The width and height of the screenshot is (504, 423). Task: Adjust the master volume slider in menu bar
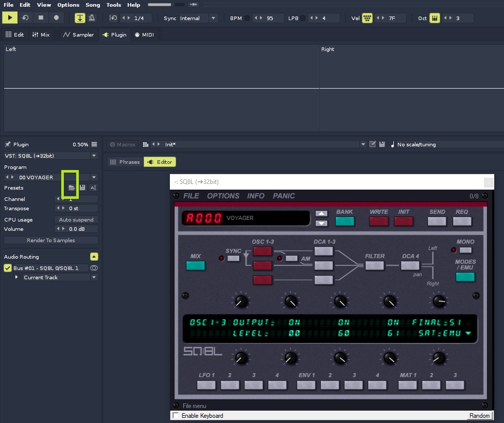coord(166,5)
